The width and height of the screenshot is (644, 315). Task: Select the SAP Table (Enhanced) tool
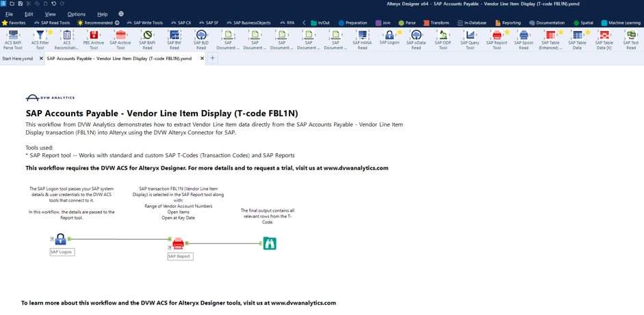[x=550, y=35]
